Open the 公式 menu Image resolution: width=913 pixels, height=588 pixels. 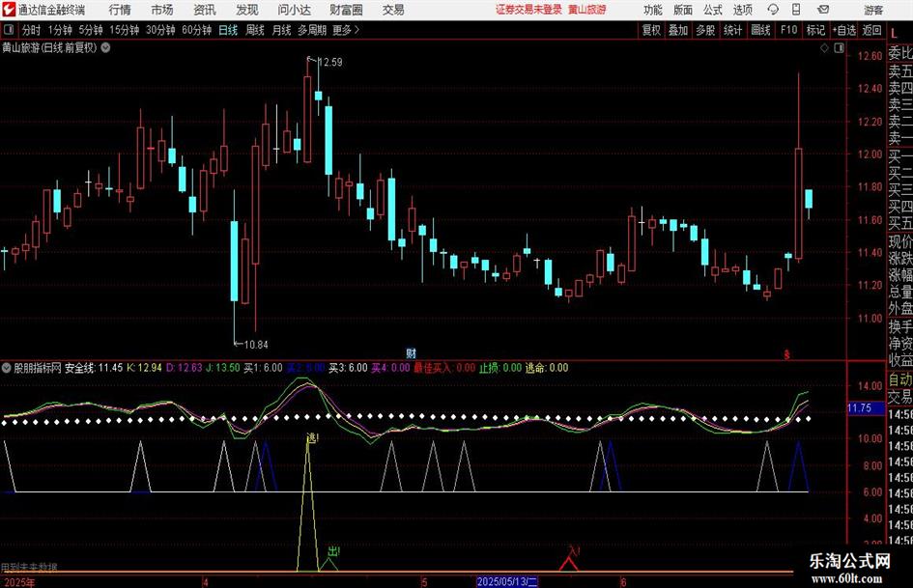coord(713,10)
